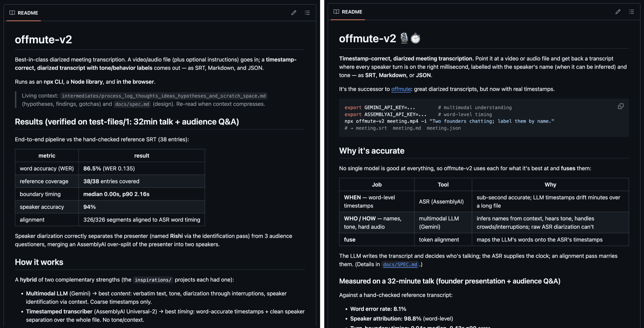644x328 pixels.
Task: Click the 'meeting.srt meeting.md meeting.json' comment line
Action: pos(402,128)
